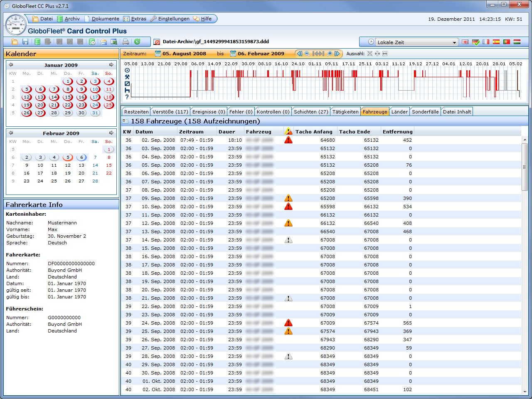Refresh data with the green circular arrow
The height and width of the screenshot is (399, 532).
(137, 42)
